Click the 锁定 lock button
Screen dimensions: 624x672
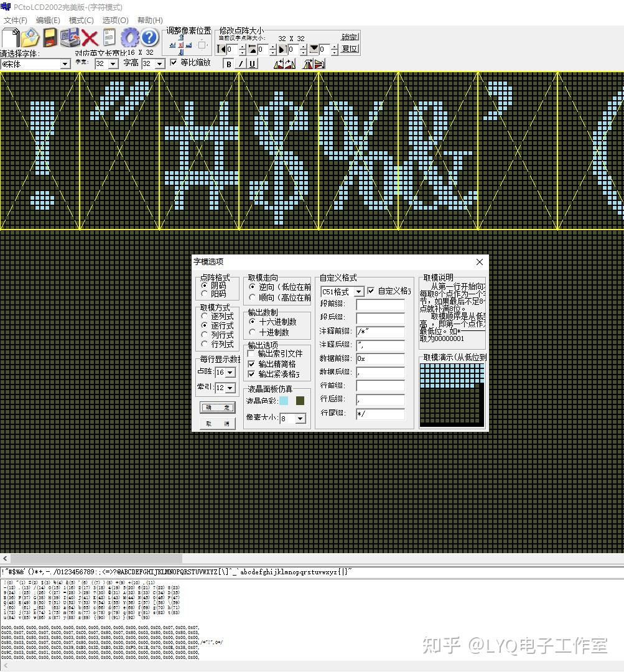[x=350, y=37]
